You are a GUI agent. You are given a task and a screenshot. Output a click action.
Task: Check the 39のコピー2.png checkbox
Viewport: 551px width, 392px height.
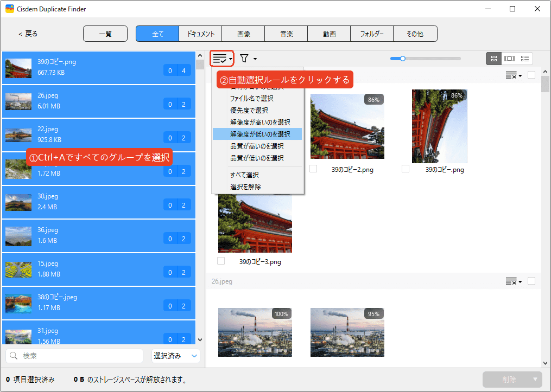[x=313, y=169]
